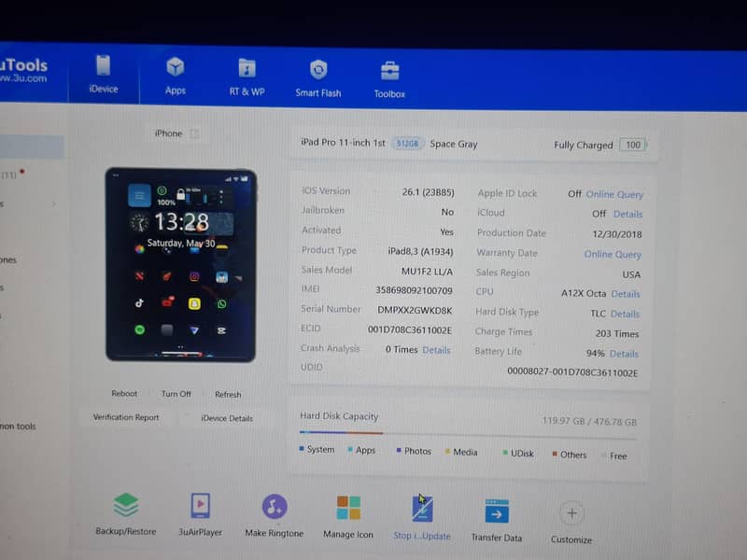Click the Media legend swatch
The width and height of the screenshot is (747, 560).
click(447, 452)
